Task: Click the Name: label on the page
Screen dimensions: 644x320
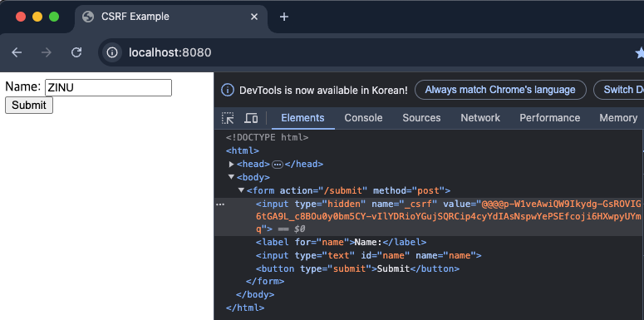Action: (x=23, y=86)
